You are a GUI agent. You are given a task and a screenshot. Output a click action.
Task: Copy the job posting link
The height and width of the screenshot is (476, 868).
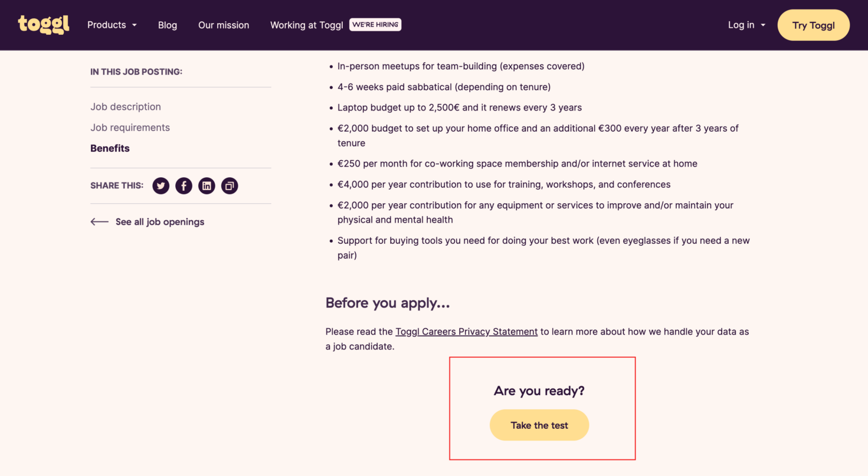tap(230, 185)
